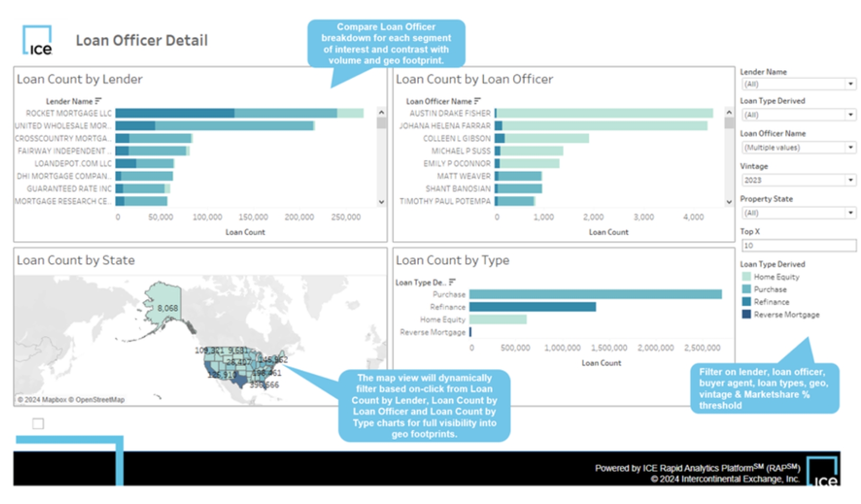This screenshot has height=504, width=861.
Task: Click the Refinance bar in Loan Count by Type
Action: pos(533,307)
